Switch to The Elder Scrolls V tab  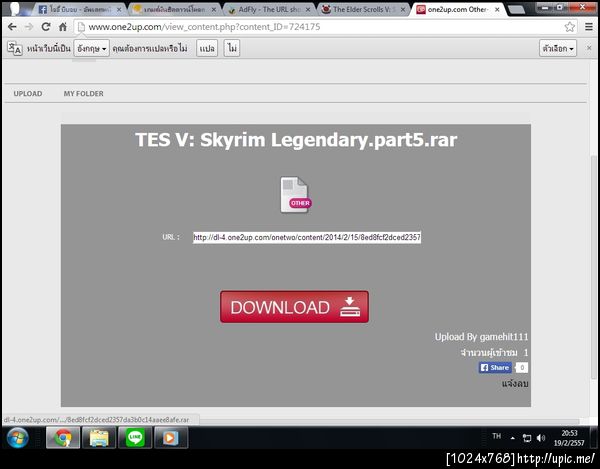pyautogui.click(x=362, y=10)
